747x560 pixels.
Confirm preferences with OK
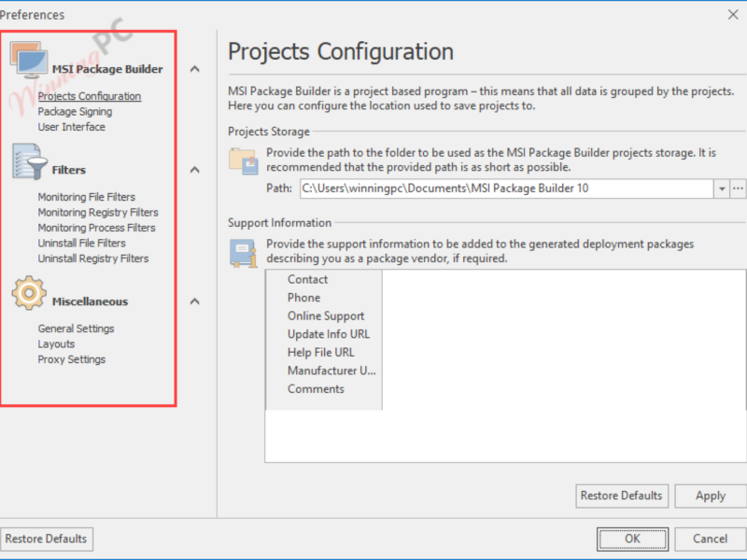pos(633,539)
